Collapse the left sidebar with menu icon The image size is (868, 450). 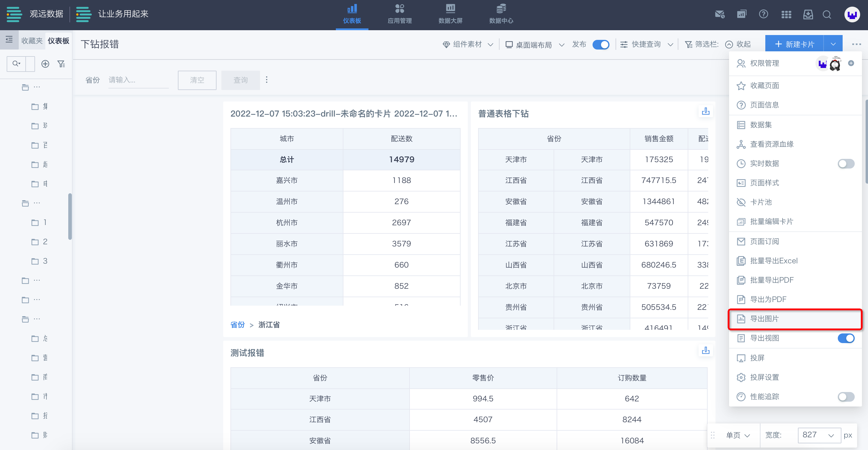pos(9,39)
